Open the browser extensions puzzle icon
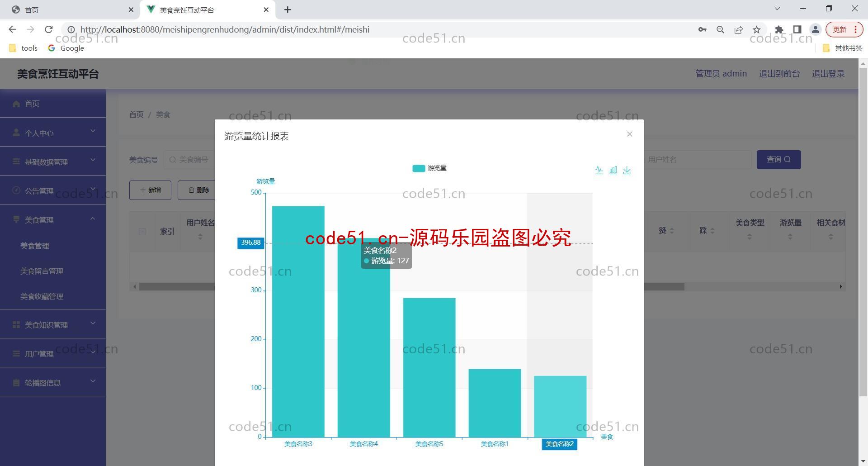 click(x=779, y=29)
